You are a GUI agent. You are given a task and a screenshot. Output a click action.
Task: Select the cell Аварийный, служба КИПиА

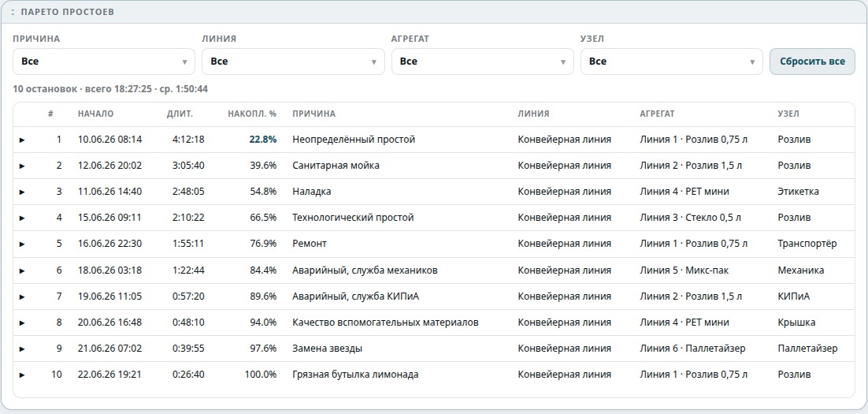click(356, 297)
